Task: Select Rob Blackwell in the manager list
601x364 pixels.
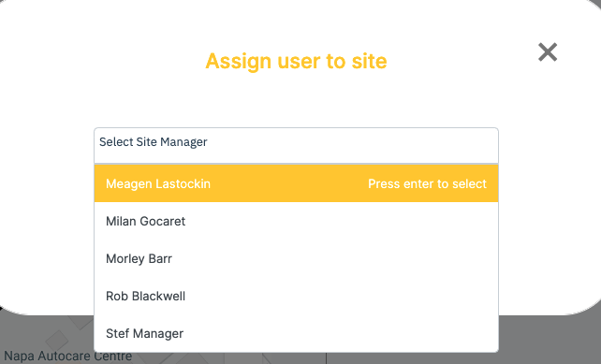Action: 296,297
